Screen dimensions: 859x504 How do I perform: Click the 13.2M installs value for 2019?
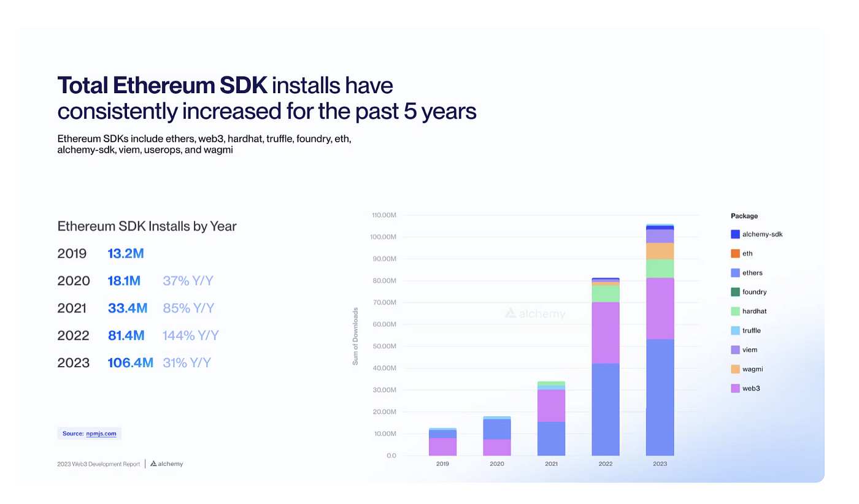point(126,253)
